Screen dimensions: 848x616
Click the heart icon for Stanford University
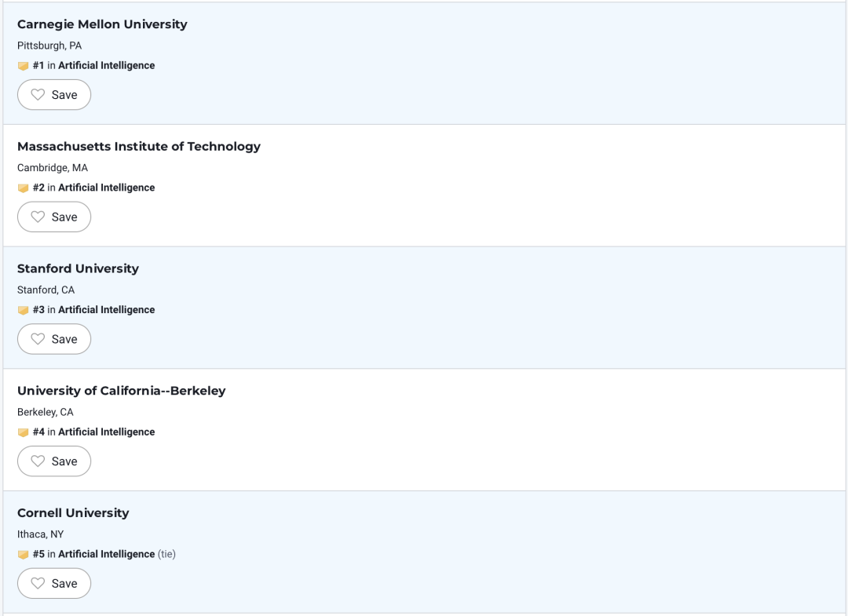click(x=38, y=339)
